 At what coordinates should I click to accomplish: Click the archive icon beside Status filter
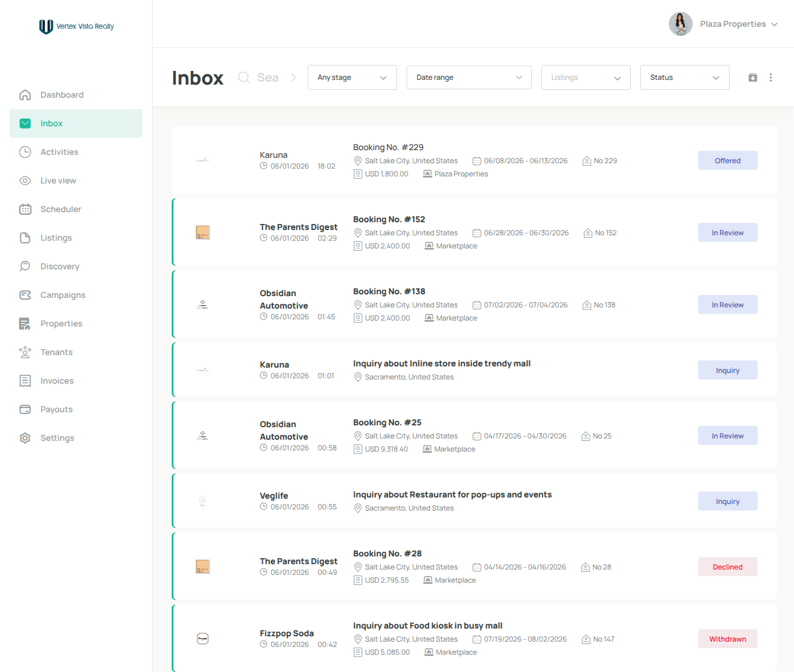click(x=753, y=77)
